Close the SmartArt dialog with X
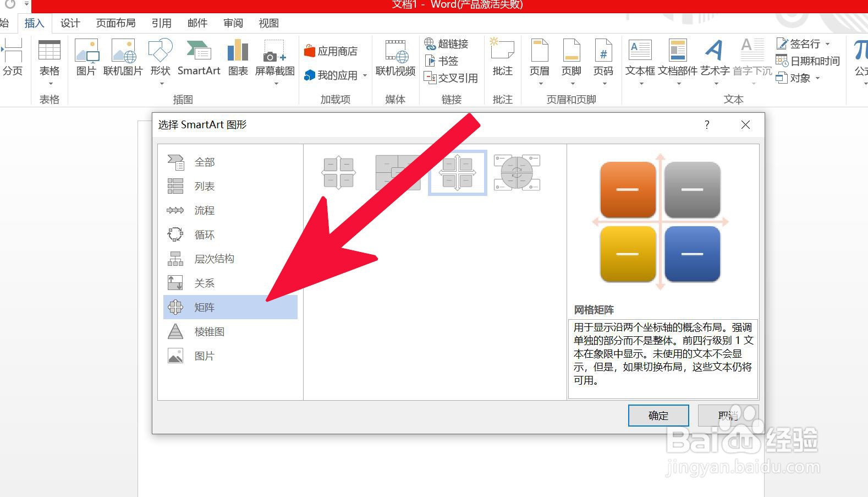The width and height of the screenshot is (868, 497). click(x=745, y=125)
